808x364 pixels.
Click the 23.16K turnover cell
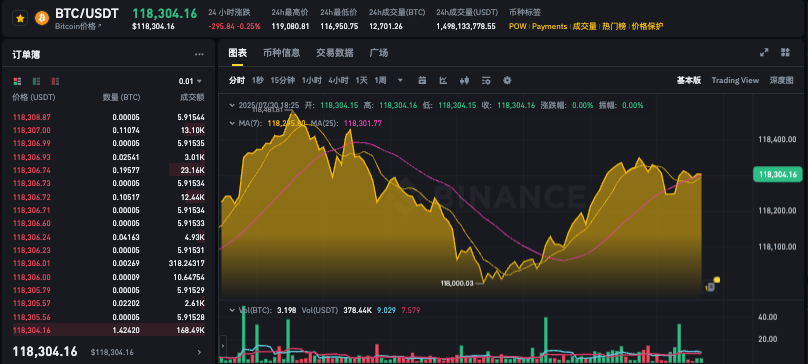point(194,170)
